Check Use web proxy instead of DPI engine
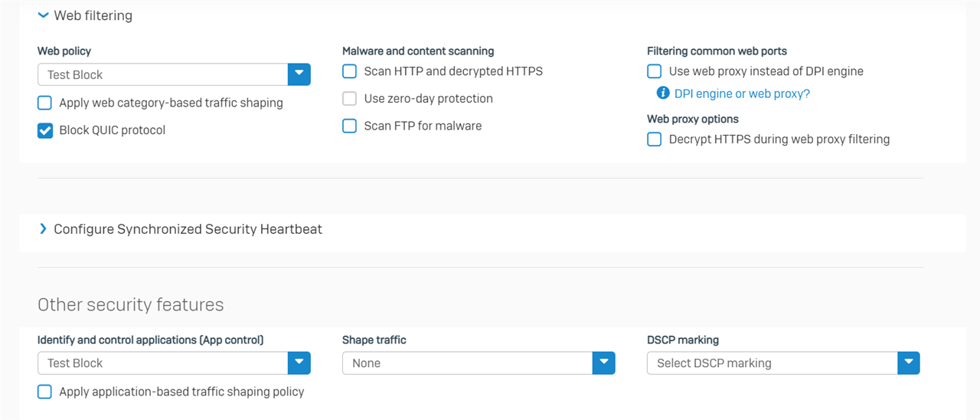 [655, 71]
